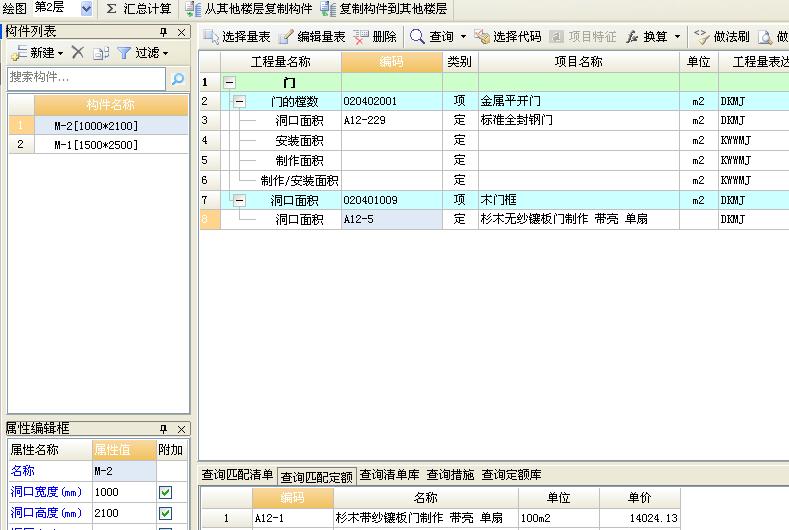Edit 洞口高度 value 2100

click(x=124, y=513)
